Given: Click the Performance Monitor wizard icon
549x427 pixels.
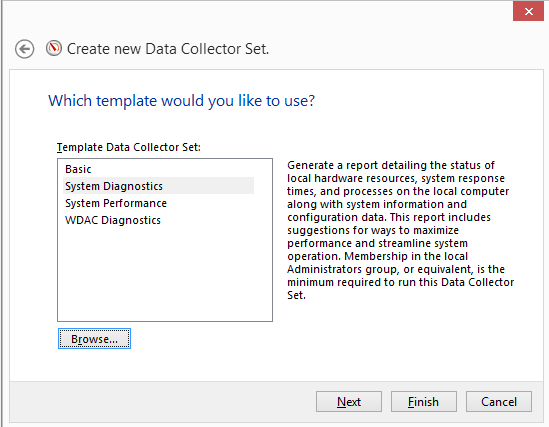Looking at the screenshot, I should coord(54,48).
